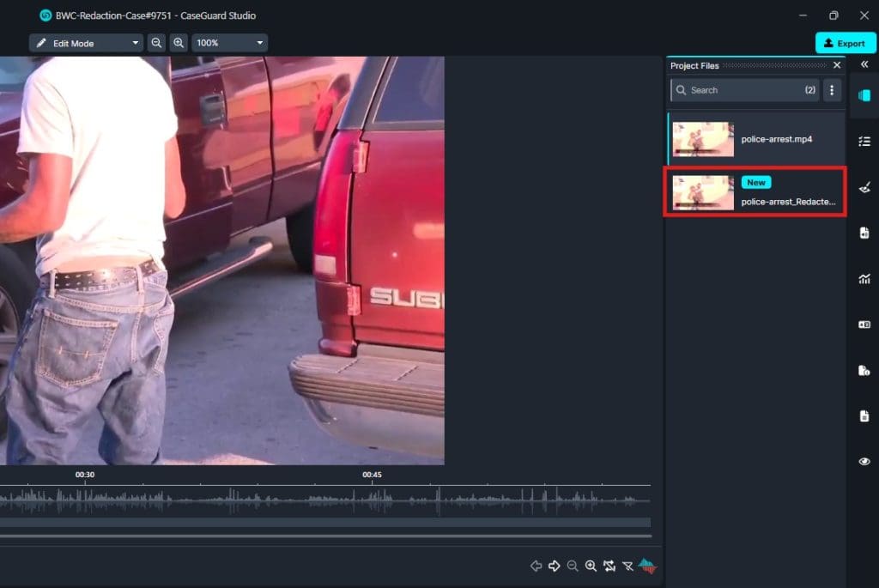Open the Edit Mode dropdown
This screenshot has width=879, height=588.
(x=86, y=43)
